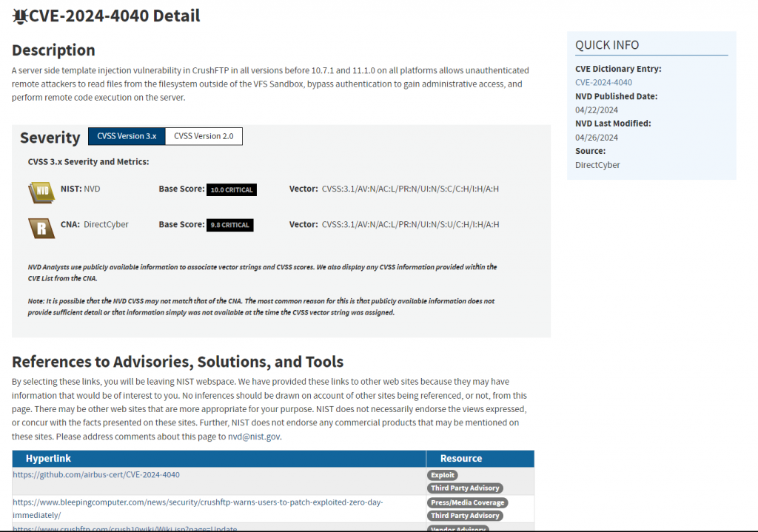Click Third Party Advisory tag in bleepingcomputer row
Image resolution: width=758 pixels, height=532 pixels.
[x=465, y=516]
